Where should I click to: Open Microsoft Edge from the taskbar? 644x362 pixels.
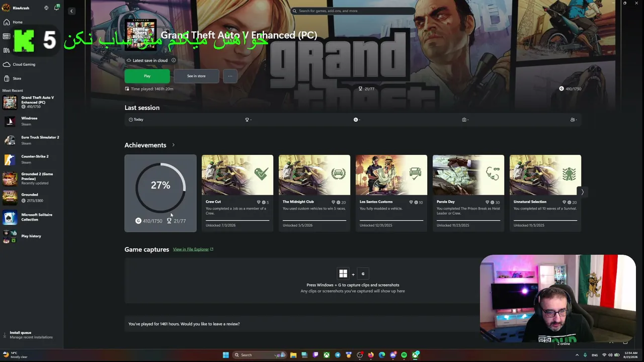(x=382, y=355)
